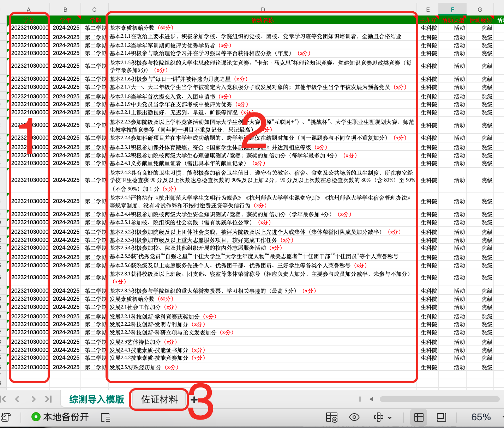Select the 综测导入模版 sheet tab
This screenshot has width=504, height=428.
click(x=96, y=399)
